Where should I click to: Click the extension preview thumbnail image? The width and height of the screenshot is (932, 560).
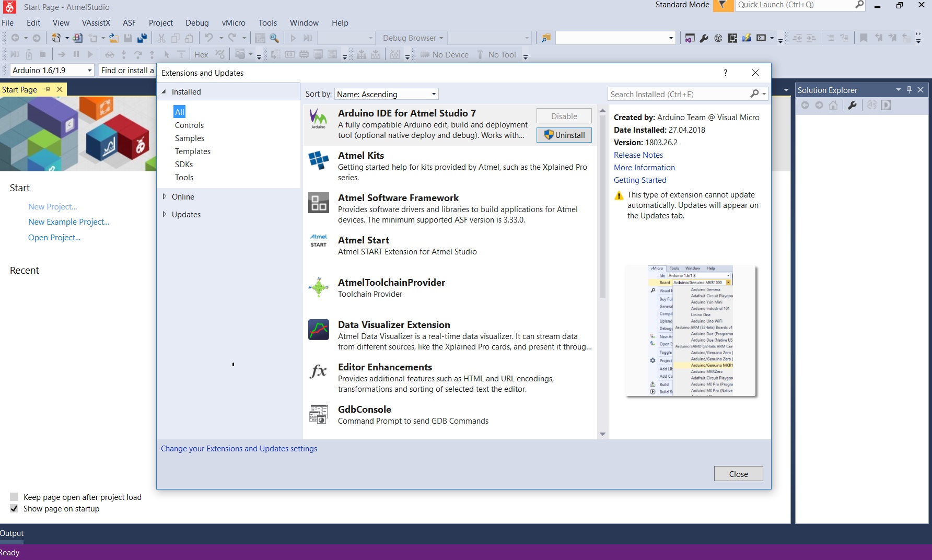tap(691, 331)
